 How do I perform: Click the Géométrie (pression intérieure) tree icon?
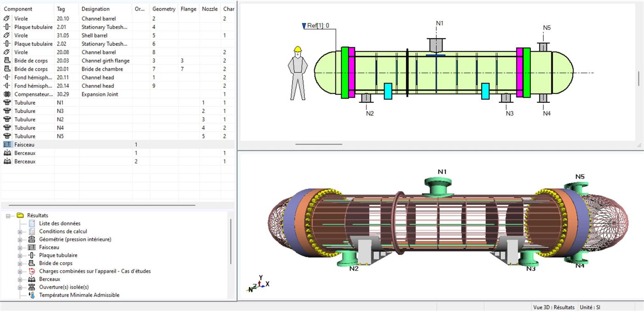[x=32, y=239]
